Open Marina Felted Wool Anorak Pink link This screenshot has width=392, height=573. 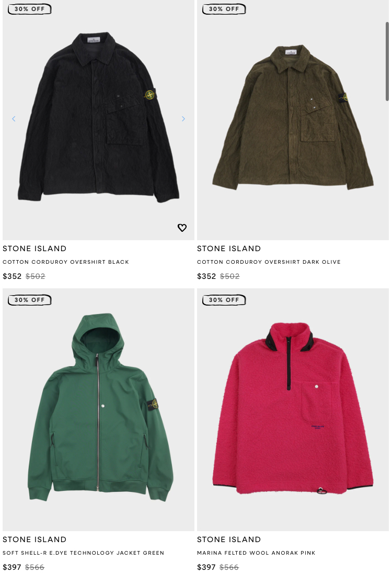[256, 553]
